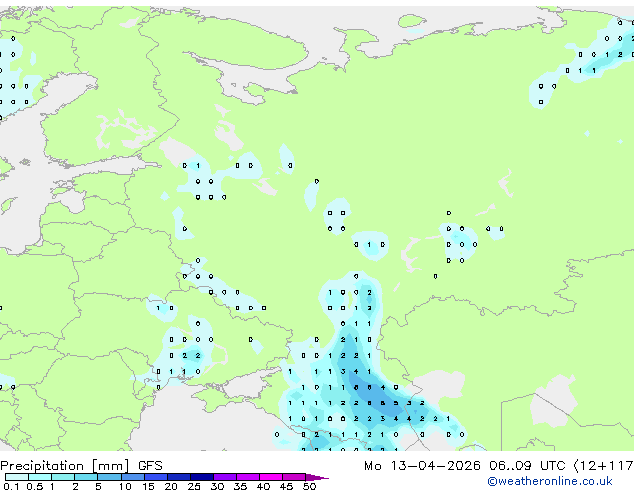Click the 2 to 5 legend swatch
The image size is (634, 490).
[x=86, y=477]
